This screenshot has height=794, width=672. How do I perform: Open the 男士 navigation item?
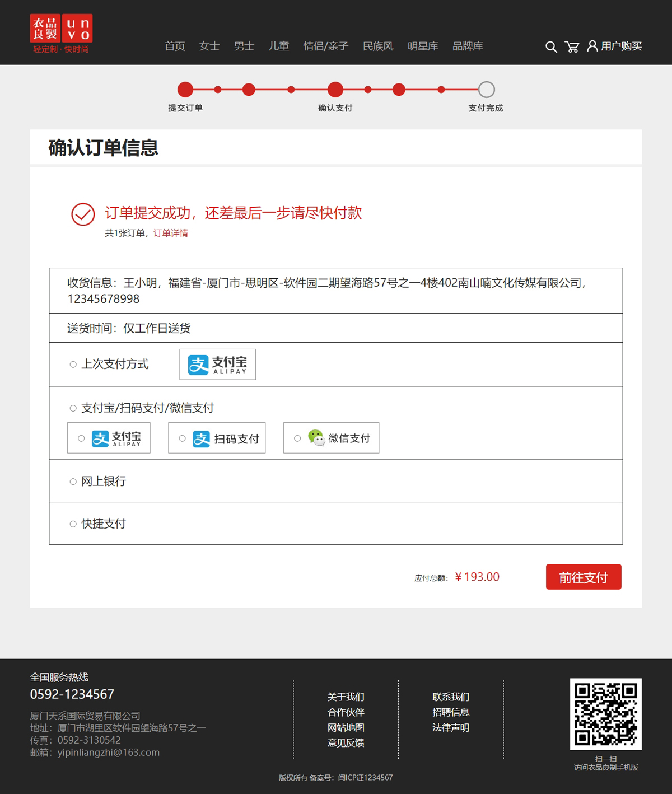click(244, 46)
